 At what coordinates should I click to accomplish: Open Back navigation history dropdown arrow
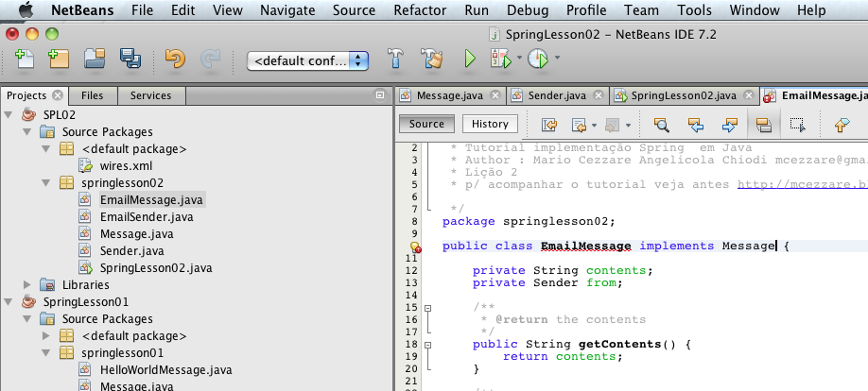594,126
